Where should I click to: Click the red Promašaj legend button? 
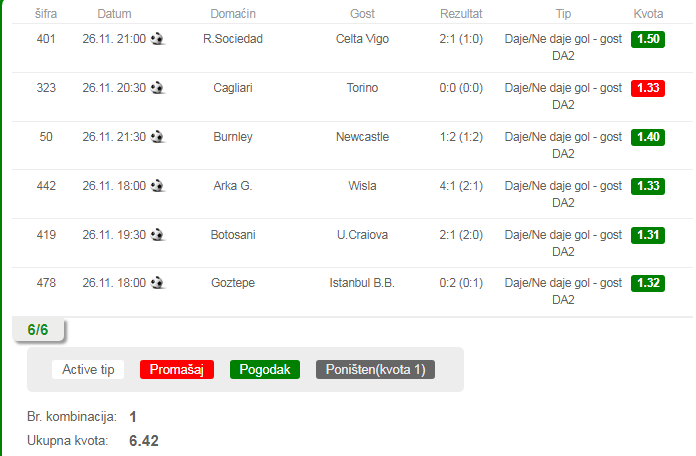(177, 369)
